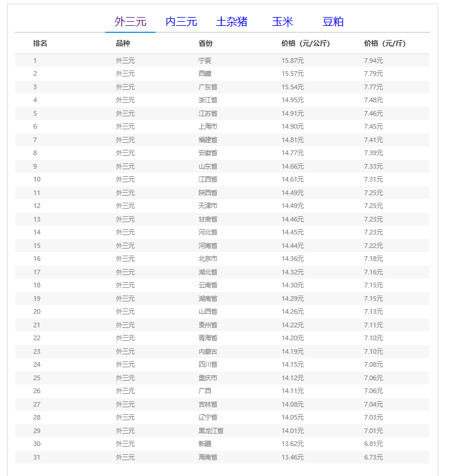Screen dimensions: 450x476
Task: Select the 黑龙江省 cell
Action: pyautogui.click(x=211, y=431)
